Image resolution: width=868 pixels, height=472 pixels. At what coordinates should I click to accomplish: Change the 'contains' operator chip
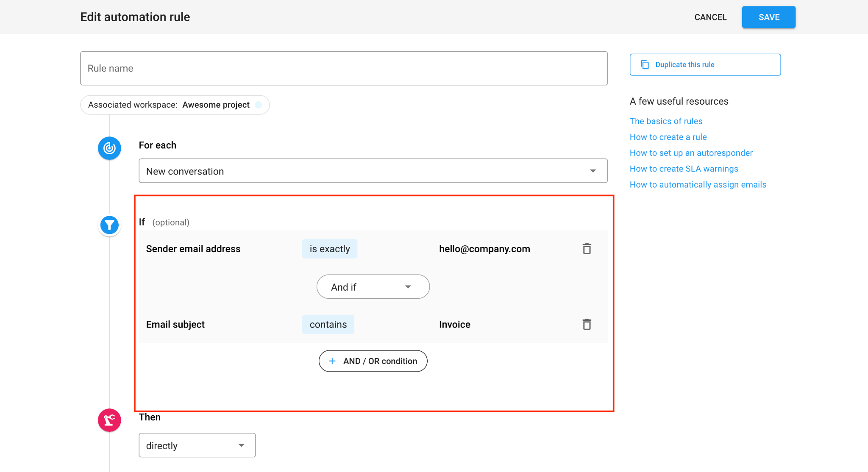point(328,325)
